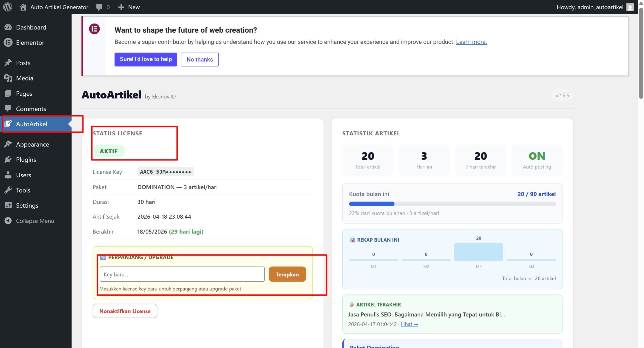
Task: Click the Media library sidebar icon
Action: click(8, 78)
